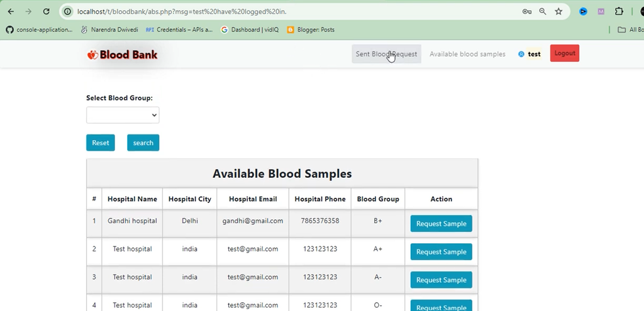Go back with the browser back arrow
The image size is (644, 311).
tap(11, 11)
